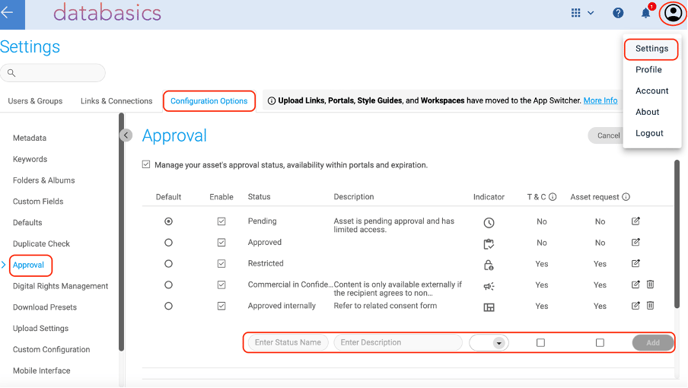Open the app switcher grid icon
Screen dimensions: 688x388
coord(576,13)
